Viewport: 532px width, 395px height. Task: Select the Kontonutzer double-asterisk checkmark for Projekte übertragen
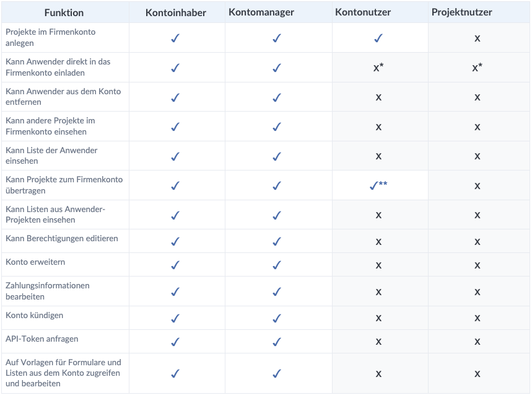point(378,185)
